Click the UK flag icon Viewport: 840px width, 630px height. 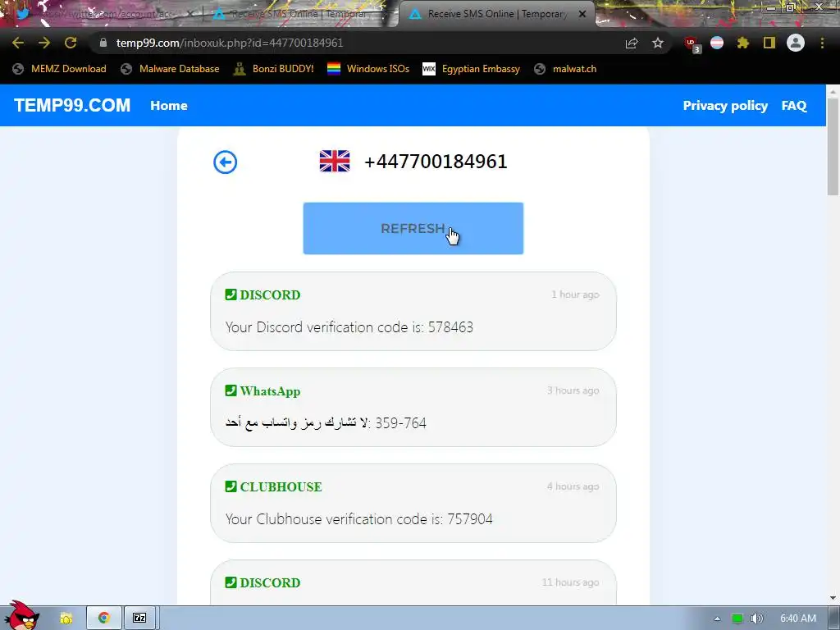coord(335,161)
